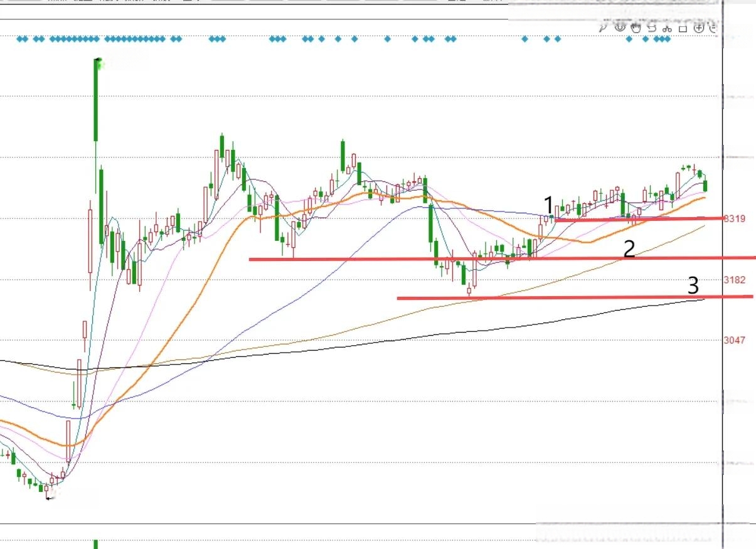Viewport: 756px width, 549px height.
Task: Choose the rectangle tool icon
Action: [x=683, y=28]
